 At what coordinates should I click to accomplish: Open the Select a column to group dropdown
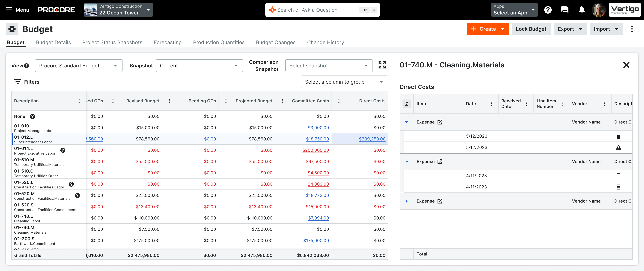click(x=344, y=82)
